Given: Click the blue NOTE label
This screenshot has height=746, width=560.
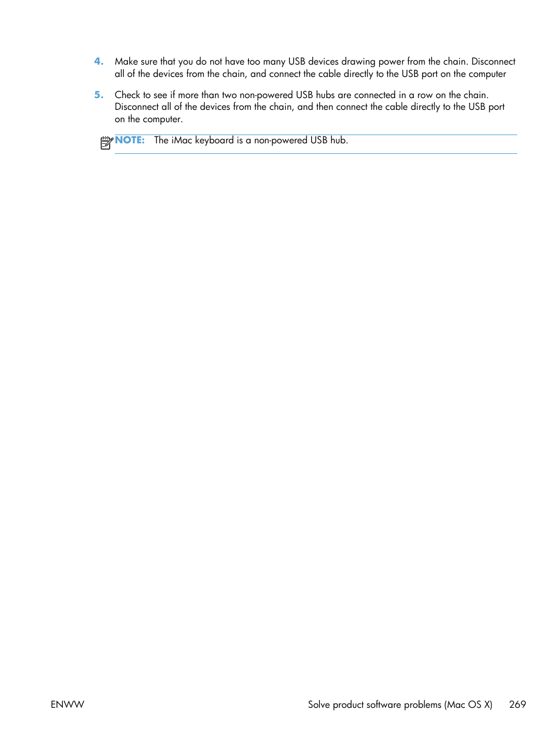Looking at the screenshot, I should coord(130,140).
